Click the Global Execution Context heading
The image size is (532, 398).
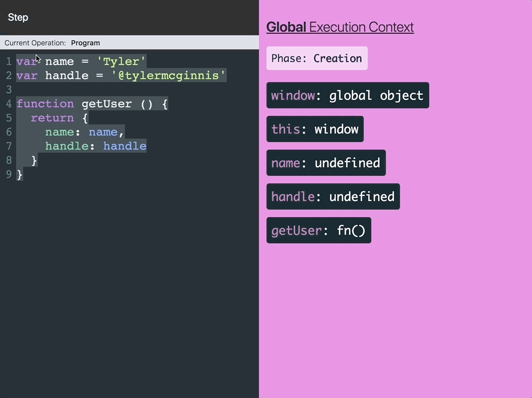click(x=340, y=27)
